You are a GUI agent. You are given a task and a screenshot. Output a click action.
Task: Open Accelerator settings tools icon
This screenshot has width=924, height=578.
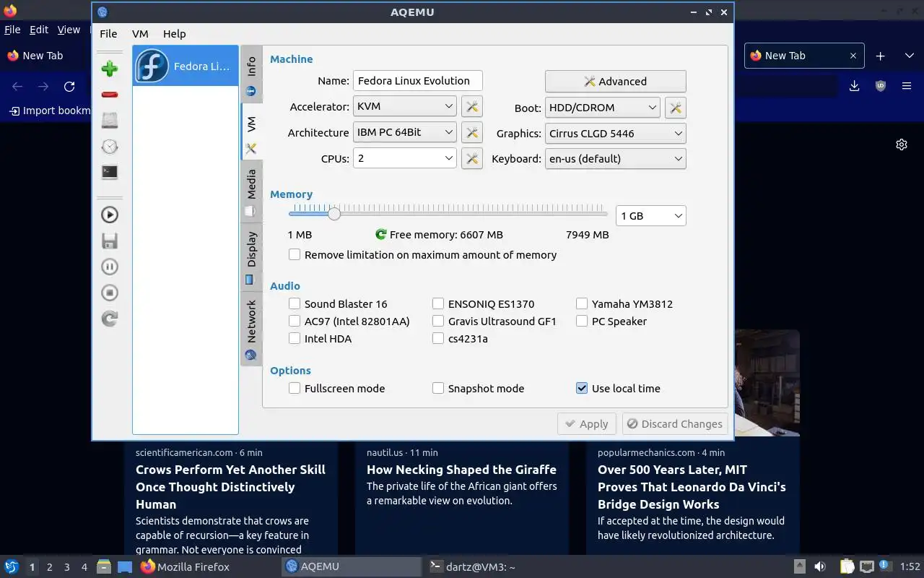click(x=472, y=107)
